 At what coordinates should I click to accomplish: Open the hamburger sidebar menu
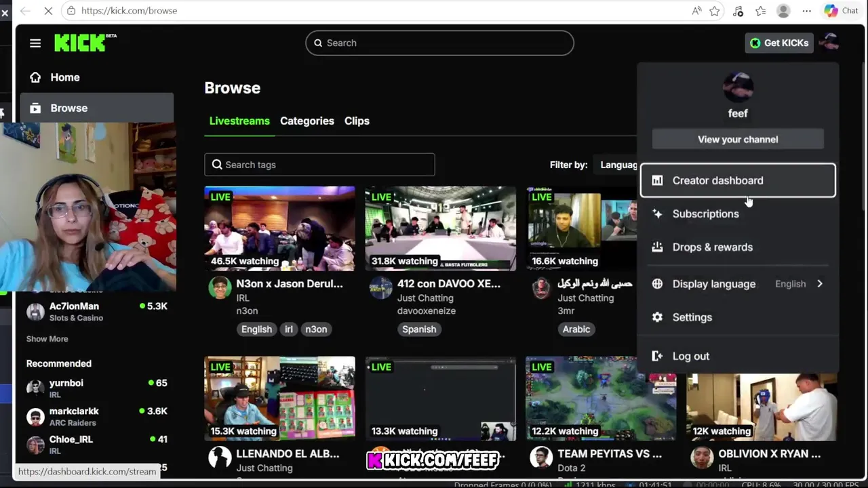coord(35,43)
